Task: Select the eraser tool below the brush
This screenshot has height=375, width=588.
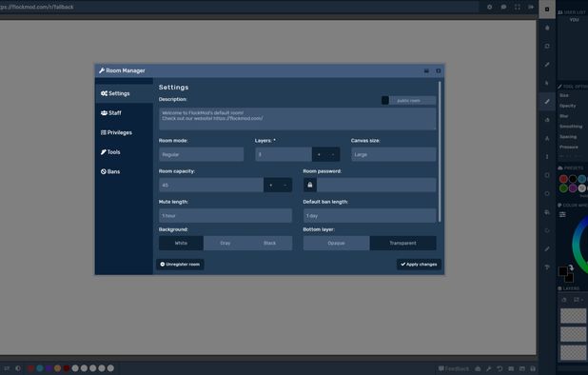Action: pos(547,120)
